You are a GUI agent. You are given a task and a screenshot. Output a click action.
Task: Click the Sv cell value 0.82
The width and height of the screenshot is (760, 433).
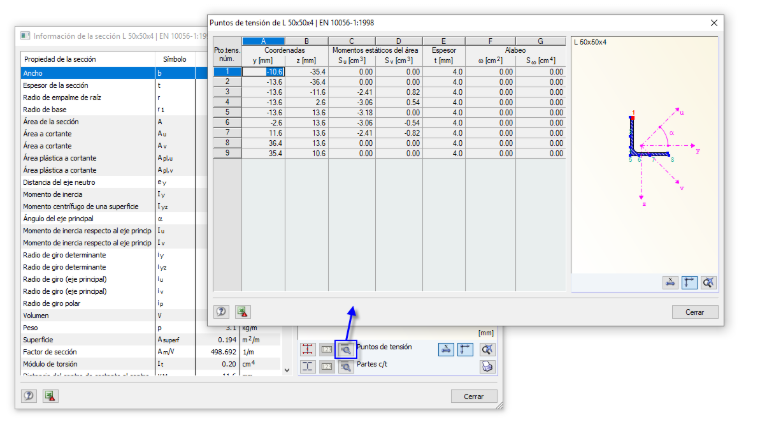point(398,92)
